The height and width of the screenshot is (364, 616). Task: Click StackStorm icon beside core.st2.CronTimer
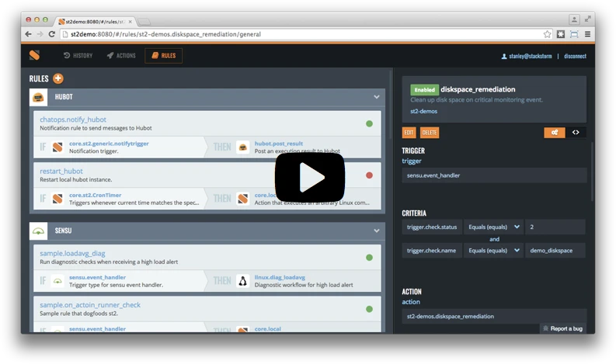pos(57,199)
